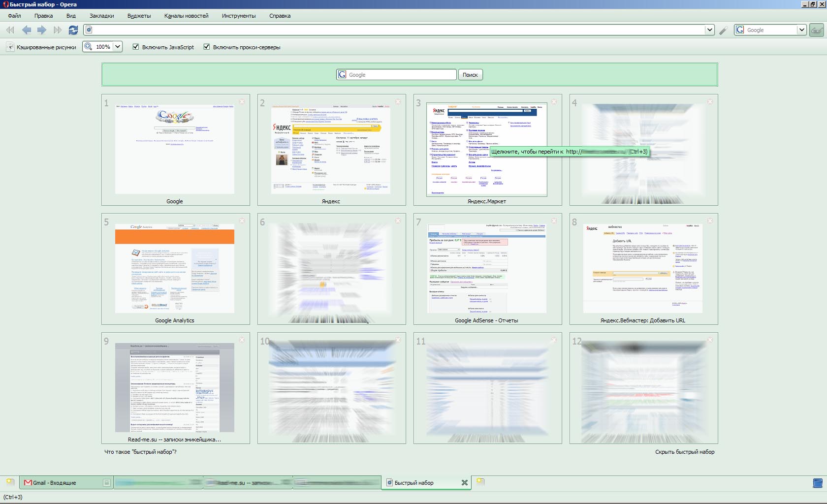The image size is (827, 504).
Task: Open the Закладки menu
Action: tap(102, 16)
